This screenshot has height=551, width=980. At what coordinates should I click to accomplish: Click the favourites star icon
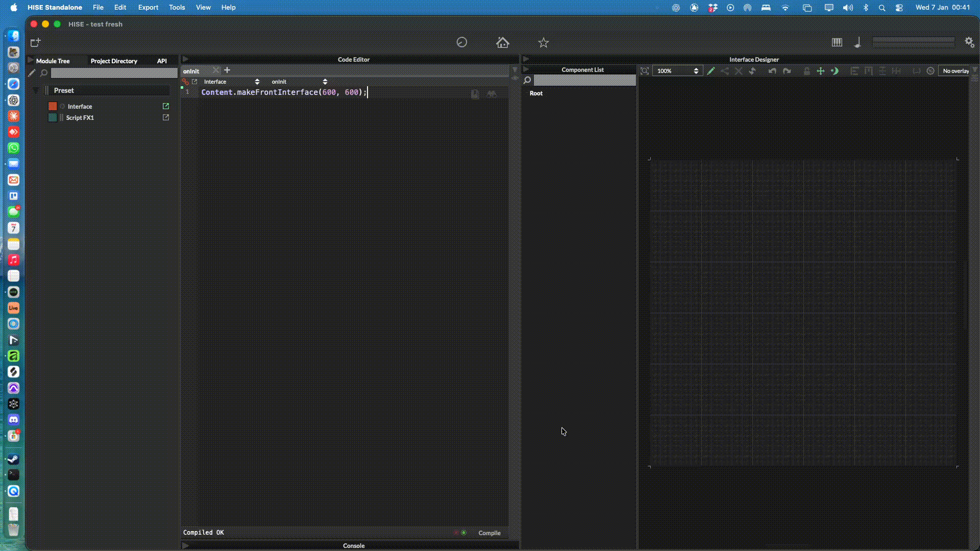[x=543, y=43]
